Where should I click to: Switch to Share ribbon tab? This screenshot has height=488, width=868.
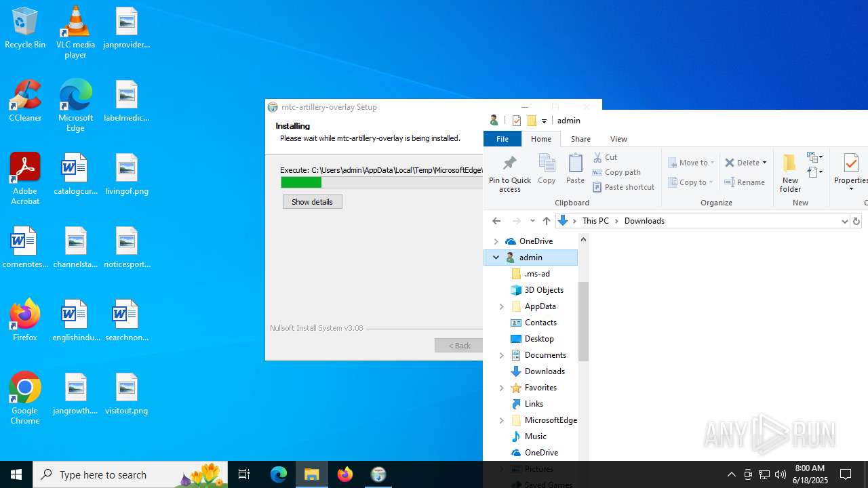coord(580,139)
